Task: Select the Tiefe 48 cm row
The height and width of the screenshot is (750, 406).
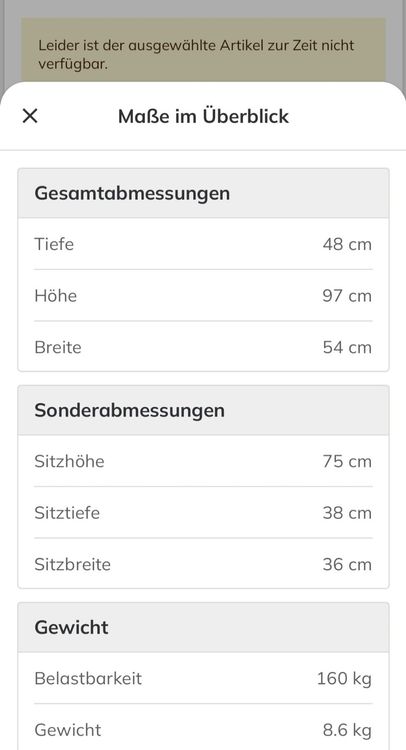Action: click(203, 244)
